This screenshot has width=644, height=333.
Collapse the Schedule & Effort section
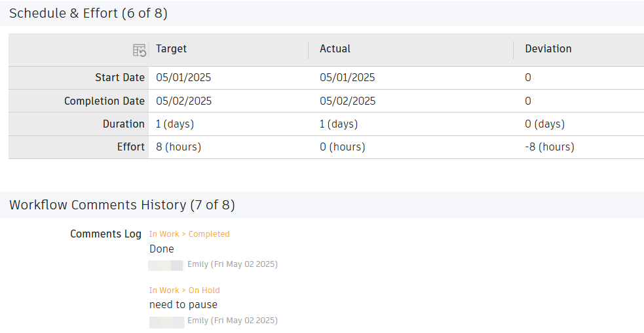point(88,13)
